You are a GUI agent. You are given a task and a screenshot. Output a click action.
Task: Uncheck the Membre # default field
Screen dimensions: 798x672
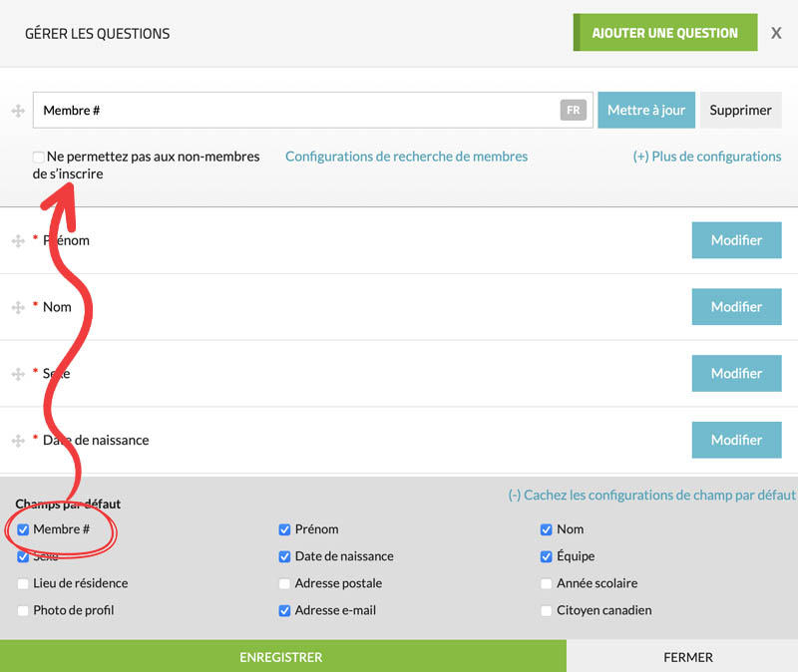[x=23, y=529]
